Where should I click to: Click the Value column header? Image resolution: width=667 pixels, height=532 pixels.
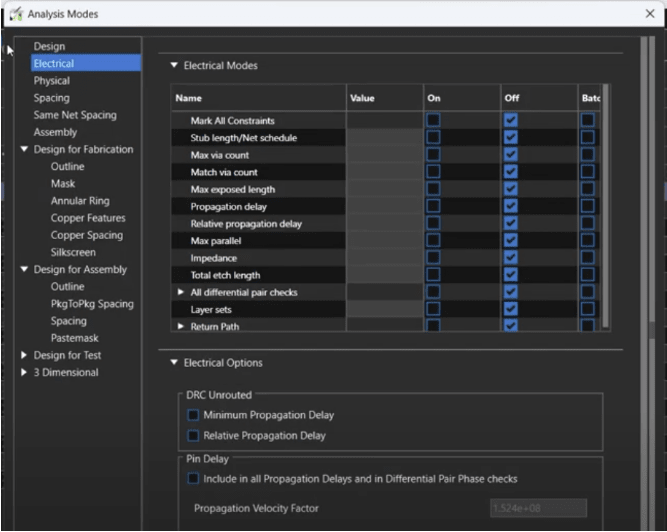pyautogui.click(x=385, y=98)
